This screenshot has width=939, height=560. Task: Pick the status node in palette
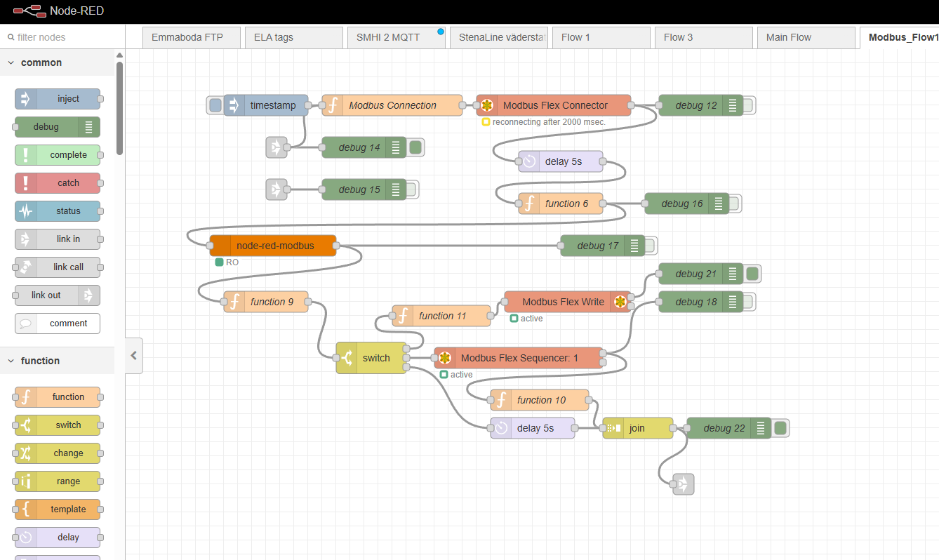[x=58, y=211]
